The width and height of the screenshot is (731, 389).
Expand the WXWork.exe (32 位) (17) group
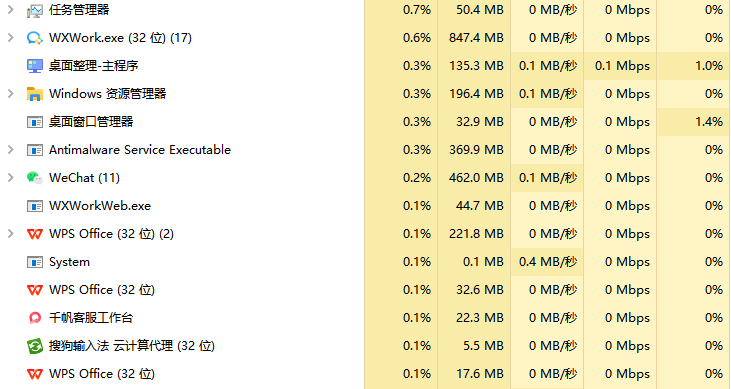[11, 38]
